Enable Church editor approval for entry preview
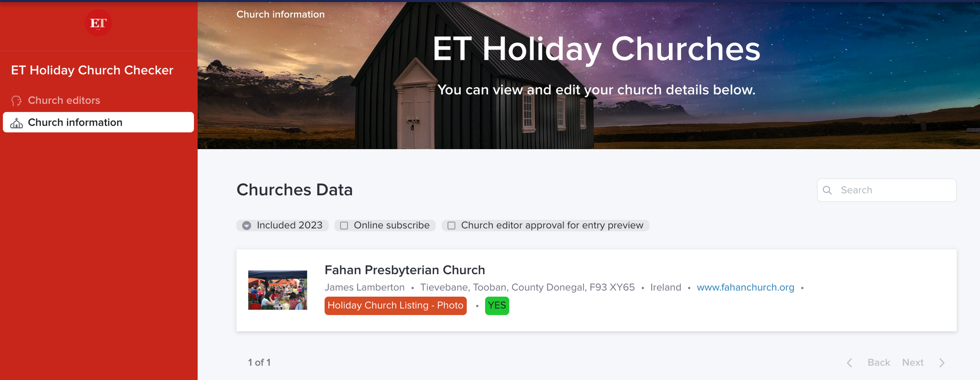This screenshot has height=380, width=980. point(451,226)
